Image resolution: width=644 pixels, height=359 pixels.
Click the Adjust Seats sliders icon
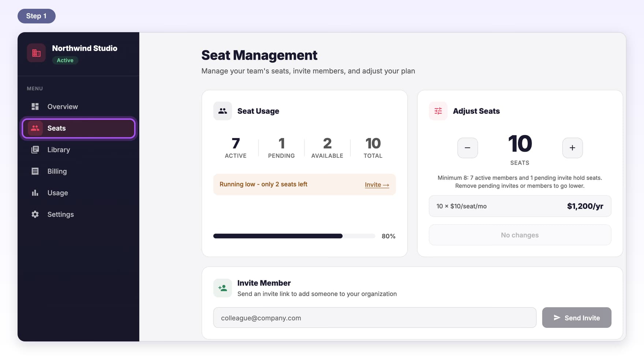click(438, 111)
